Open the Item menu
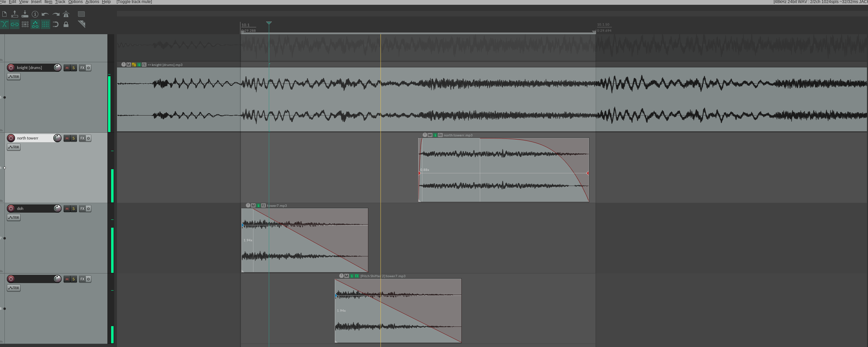 pos(48,2)
